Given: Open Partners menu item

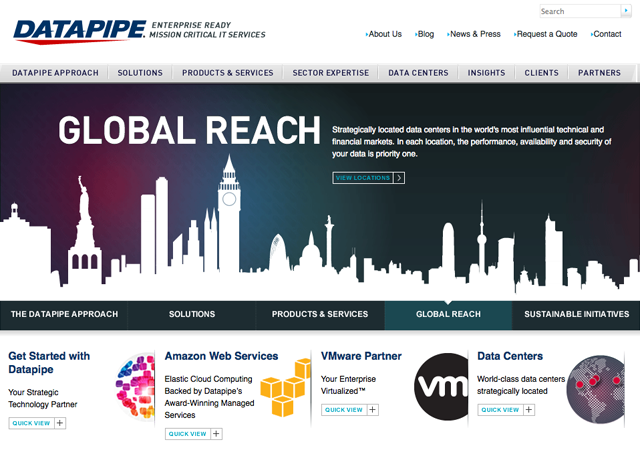Looking at the screenshot, I should 599,73.
